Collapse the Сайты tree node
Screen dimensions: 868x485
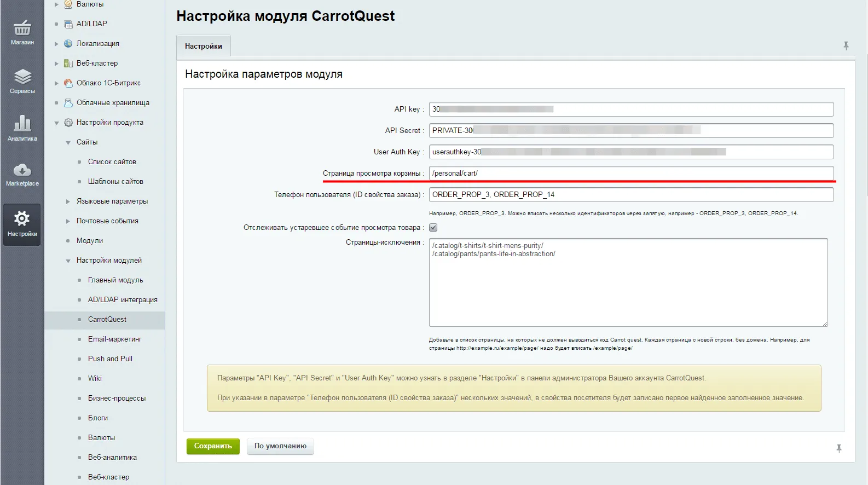tap(68, 142)
